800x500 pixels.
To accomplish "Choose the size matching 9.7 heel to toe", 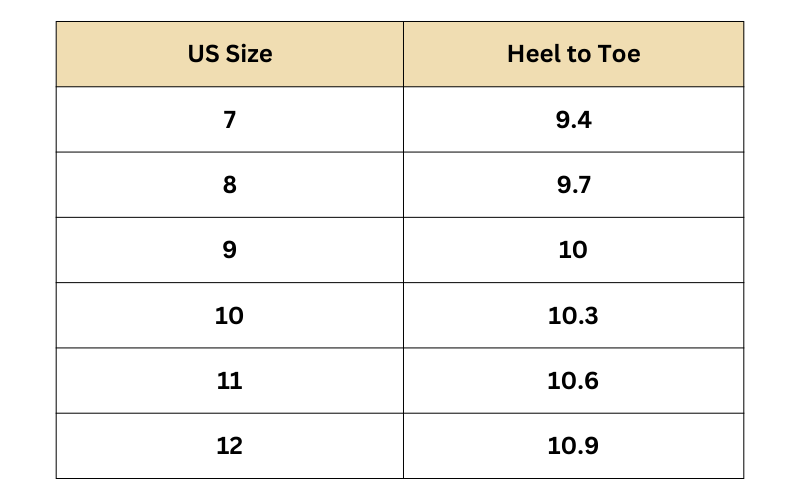I will (230, 185).
